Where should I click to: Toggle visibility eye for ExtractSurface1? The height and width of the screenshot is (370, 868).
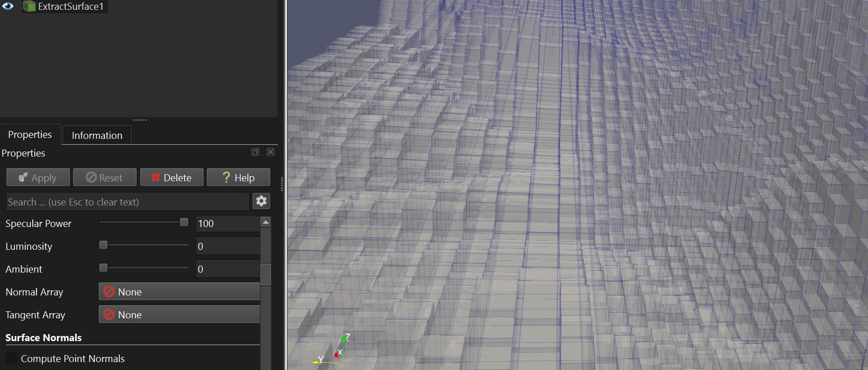point(8,6)
